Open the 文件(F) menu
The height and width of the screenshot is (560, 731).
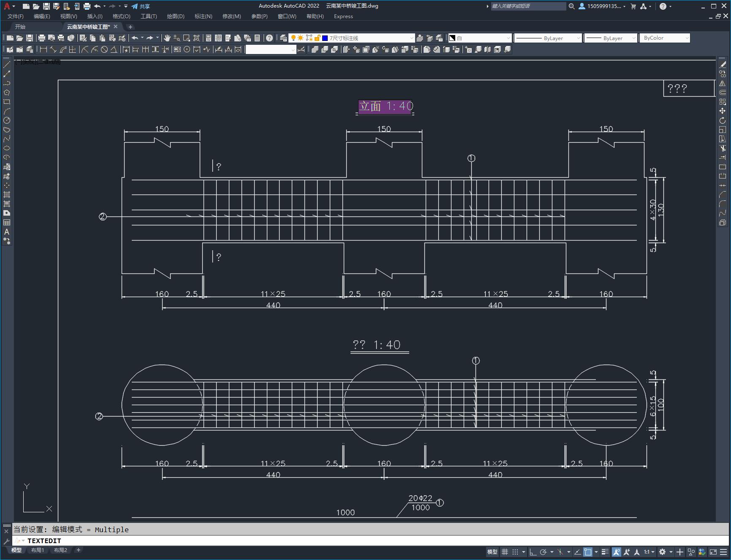[x=16, y=16]
